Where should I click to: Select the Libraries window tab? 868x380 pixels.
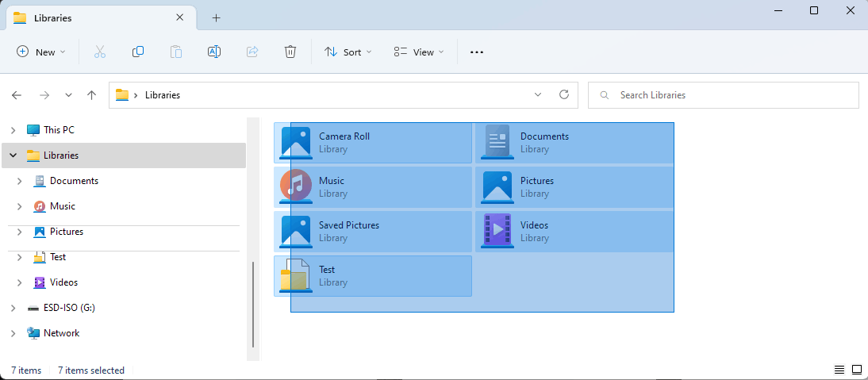pos(100,17)
